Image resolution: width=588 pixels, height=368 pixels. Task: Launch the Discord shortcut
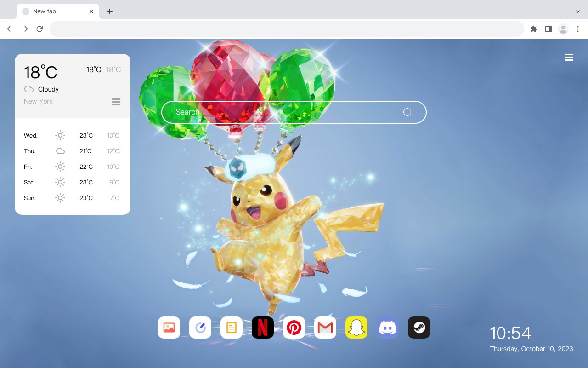pos(388,328)
